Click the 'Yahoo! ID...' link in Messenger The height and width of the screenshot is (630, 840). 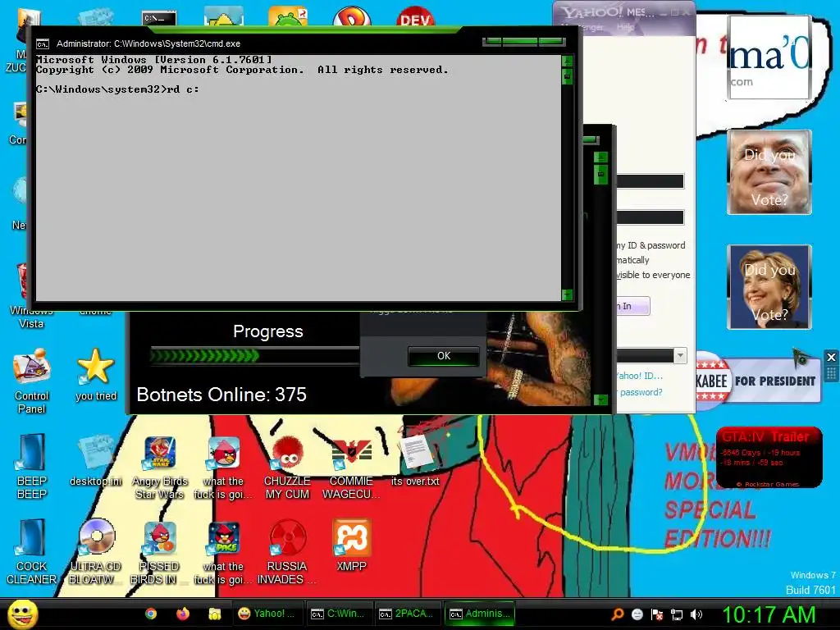640,376
